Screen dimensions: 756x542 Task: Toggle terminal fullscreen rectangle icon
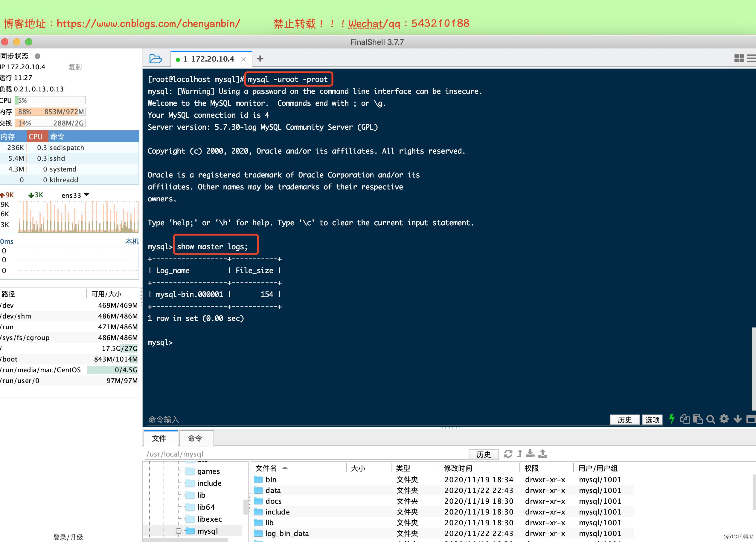click(x=751, y=419)
